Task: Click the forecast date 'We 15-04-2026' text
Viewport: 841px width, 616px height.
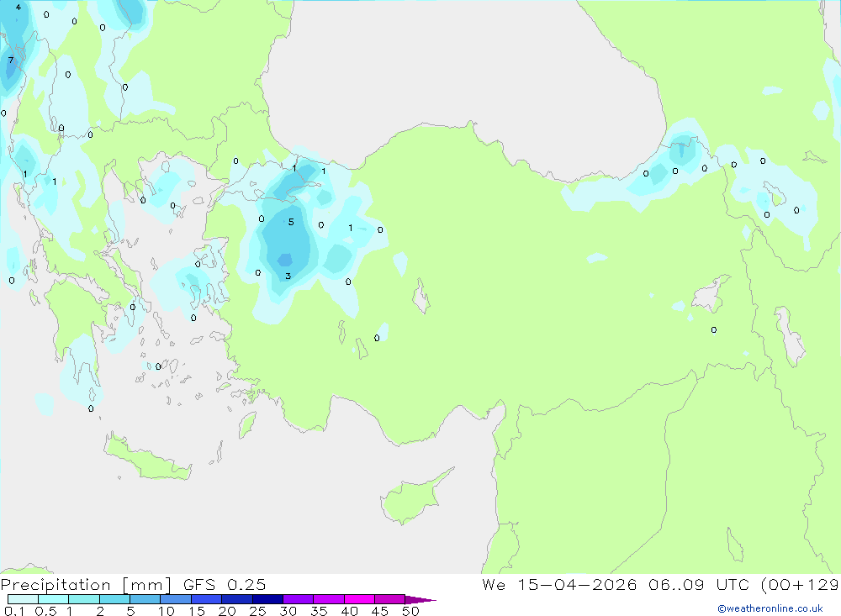Action: [559, 584]
